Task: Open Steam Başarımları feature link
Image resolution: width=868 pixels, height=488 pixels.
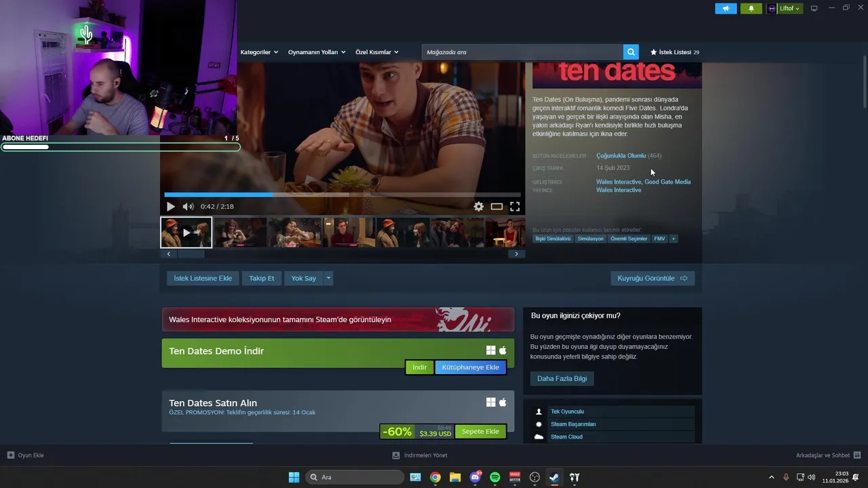Action: [x=573, y=424]
